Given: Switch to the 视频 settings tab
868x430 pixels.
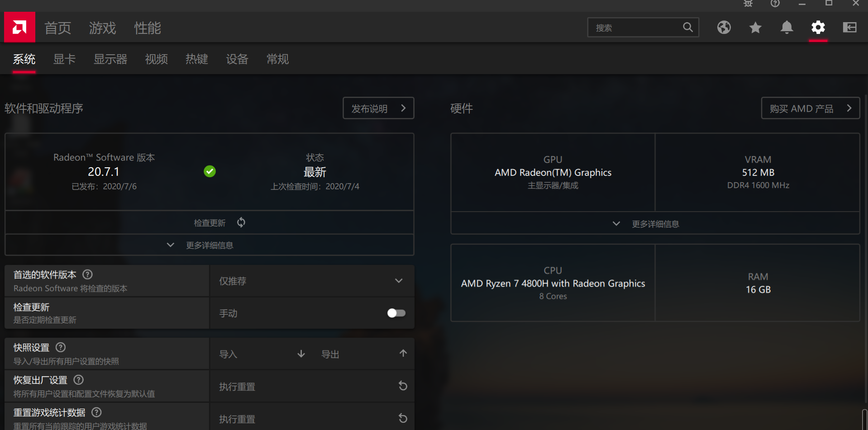Looking at the screenshot, I should click(157, 59).
